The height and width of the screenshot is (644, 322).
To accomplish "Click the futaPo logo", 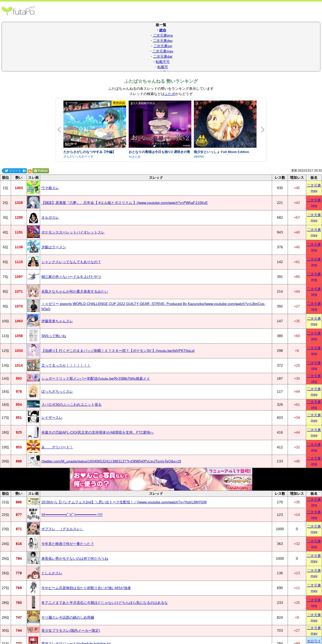I will (18, 11).
